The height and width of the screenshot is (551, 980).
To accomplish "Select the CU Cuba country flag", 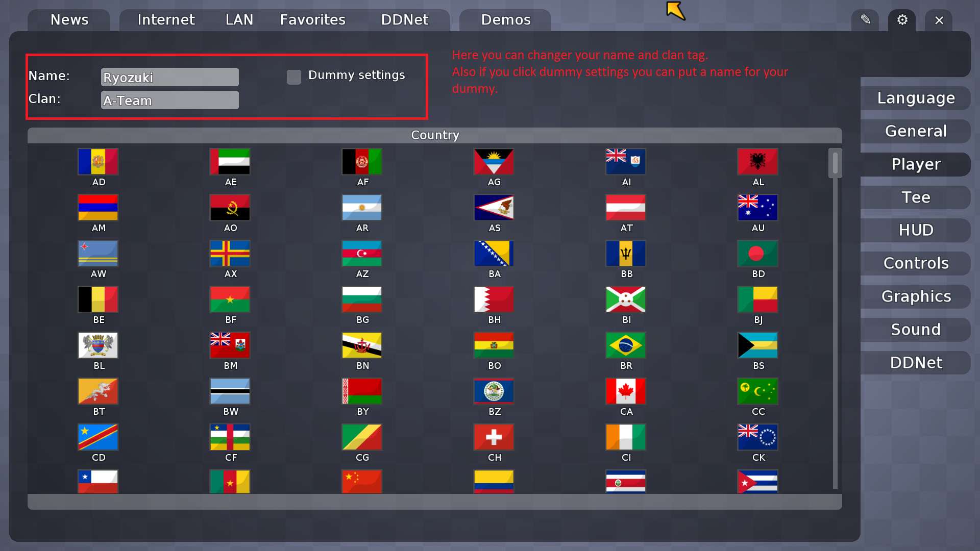I will tap(757, 482).
